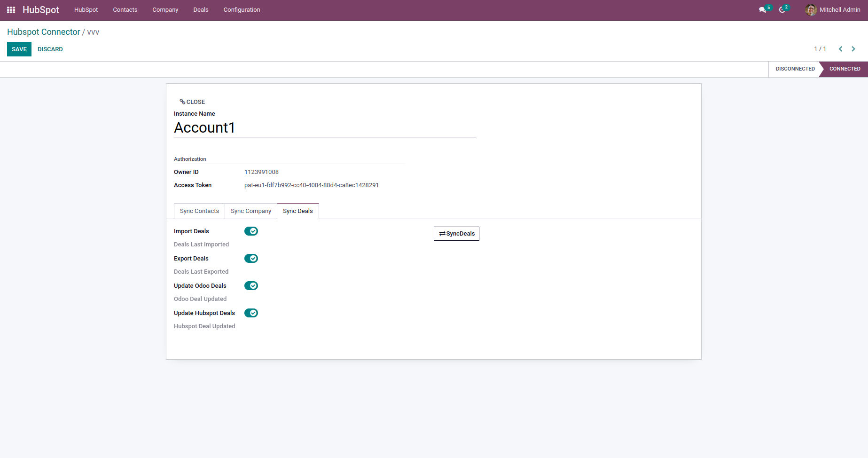Set status to Connected
The width and height of the screenshot is (868, 458).
click(845, 69)
